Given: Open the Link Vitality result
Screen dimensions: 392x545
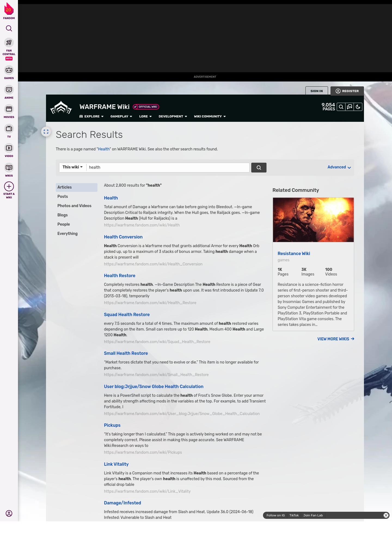Looking at the screenshot, I should point(116,464).
